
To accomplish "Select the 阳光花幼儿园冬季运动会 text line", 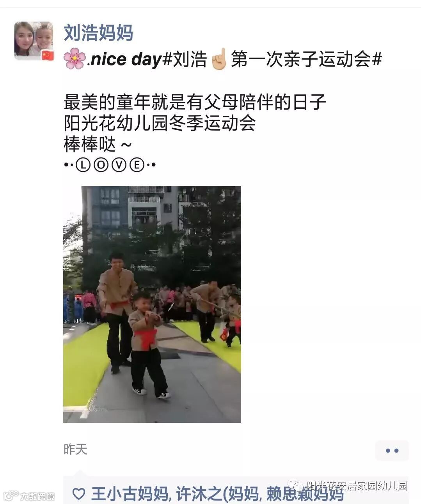I will (x=160, y=124).
